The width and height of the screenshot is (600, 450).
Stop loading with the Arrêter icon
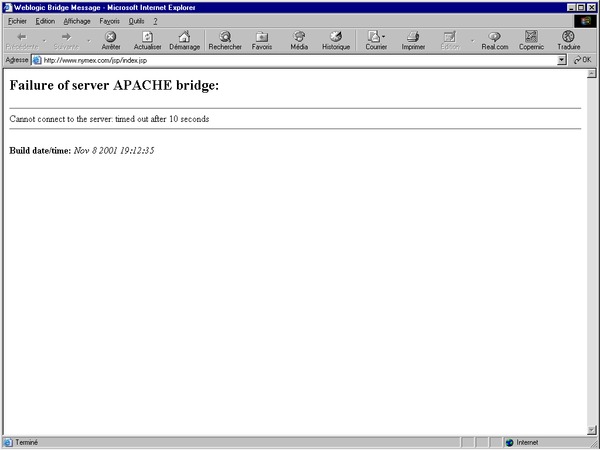pos(111,41)
